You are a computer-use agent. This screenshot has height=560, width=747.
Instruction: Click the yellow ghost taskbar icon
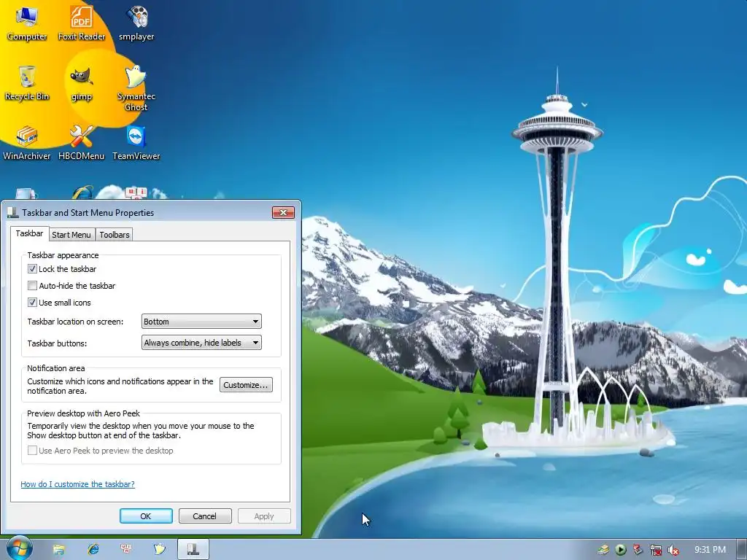pos(160,550)
